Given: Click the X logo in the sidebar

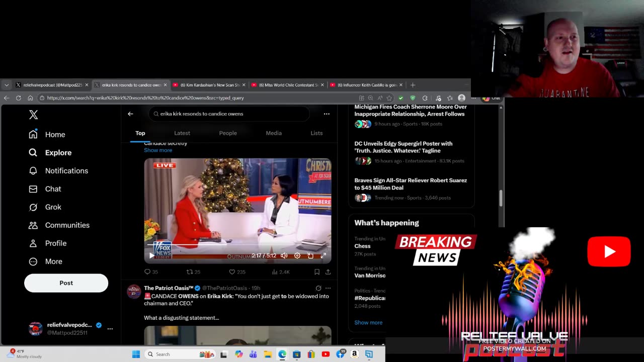Looking at the screenshot, I should (x=33, y=115).
